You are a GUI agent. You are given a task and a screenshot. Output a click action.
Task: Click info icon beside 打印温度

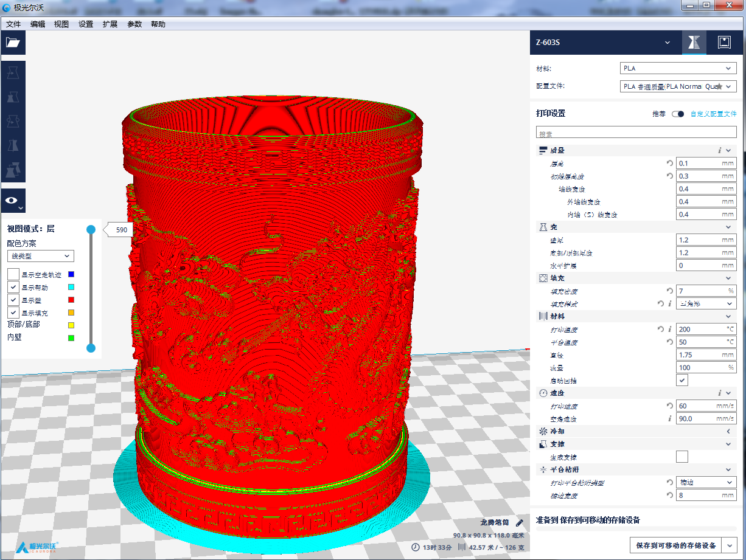point(670,330)
